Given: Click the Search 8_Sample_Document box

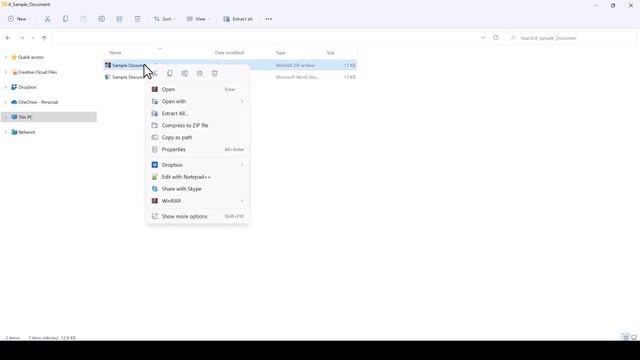Looking at the screenshot, I should click(x=571, y=38).
